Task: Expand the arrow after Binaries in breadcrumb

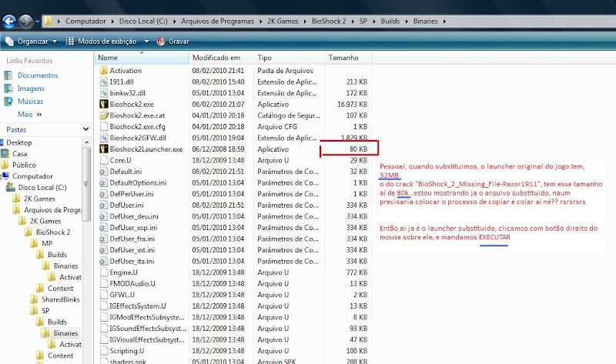Action: coord(444,22)
